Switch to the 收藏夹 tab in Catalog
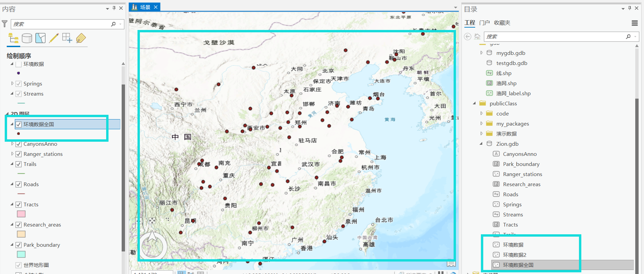The width and height of the screenshot is (644, 274). click(x=502, y=23)
